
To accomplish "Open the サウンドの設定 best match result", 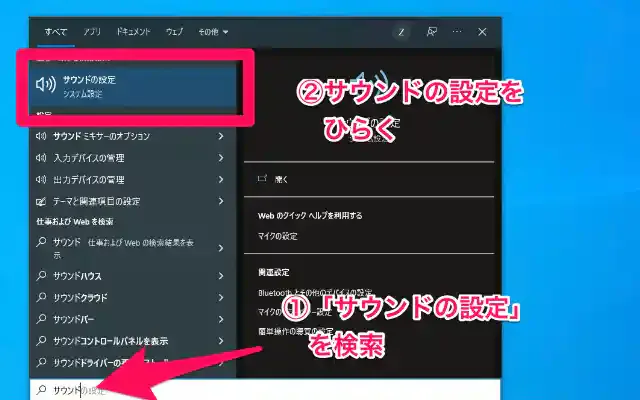I will pyautogui.click(x=133, y=86).
